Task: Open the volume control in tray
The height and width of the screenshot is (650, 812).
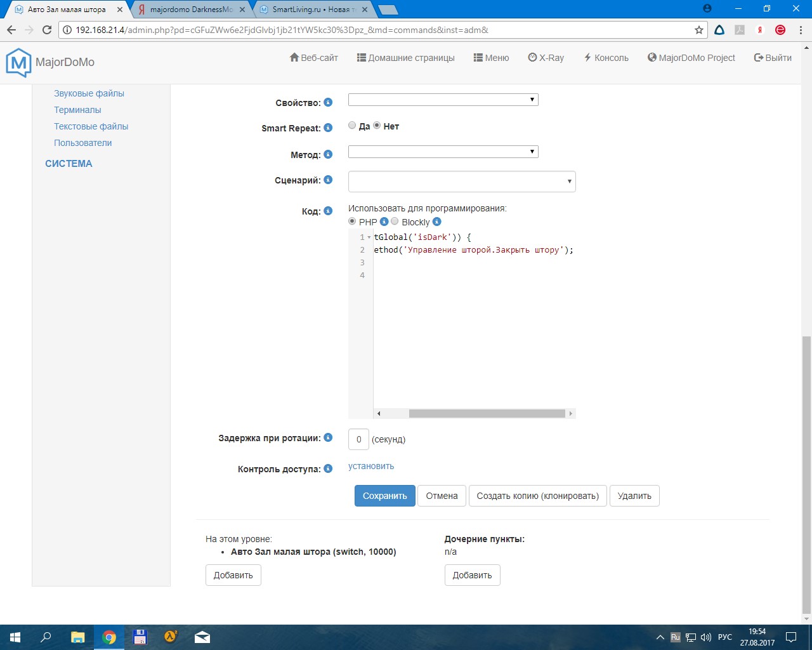Action: pos(706,637)
